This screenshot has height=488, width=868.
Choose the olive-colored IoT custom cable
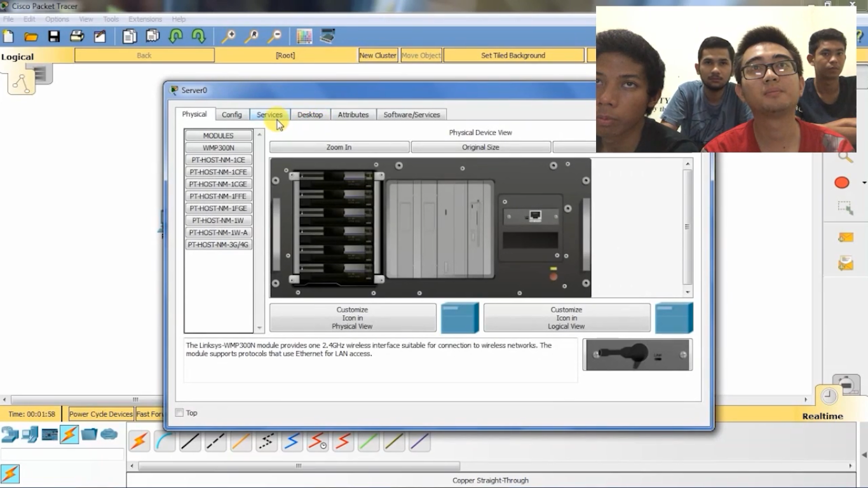(x=394, y=441)
